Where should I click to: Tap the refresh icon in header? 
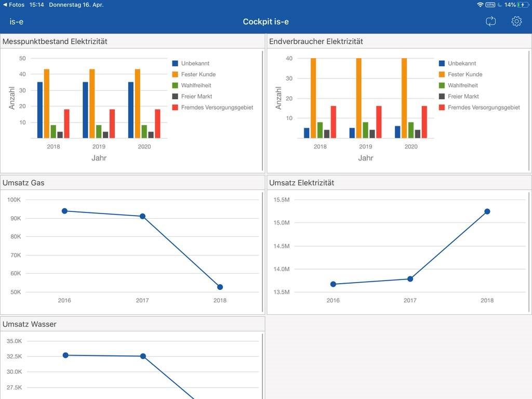490,21
